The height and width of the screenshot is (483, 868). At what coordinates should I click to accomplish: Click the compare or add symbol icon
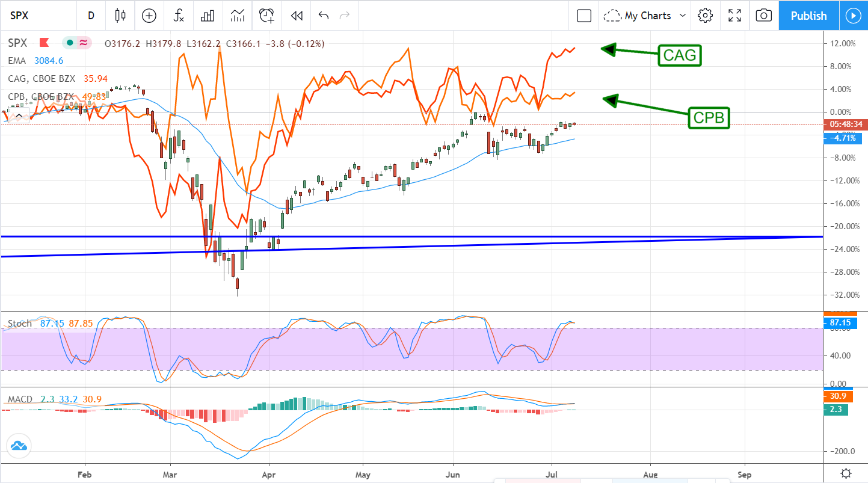coord(149,16)
